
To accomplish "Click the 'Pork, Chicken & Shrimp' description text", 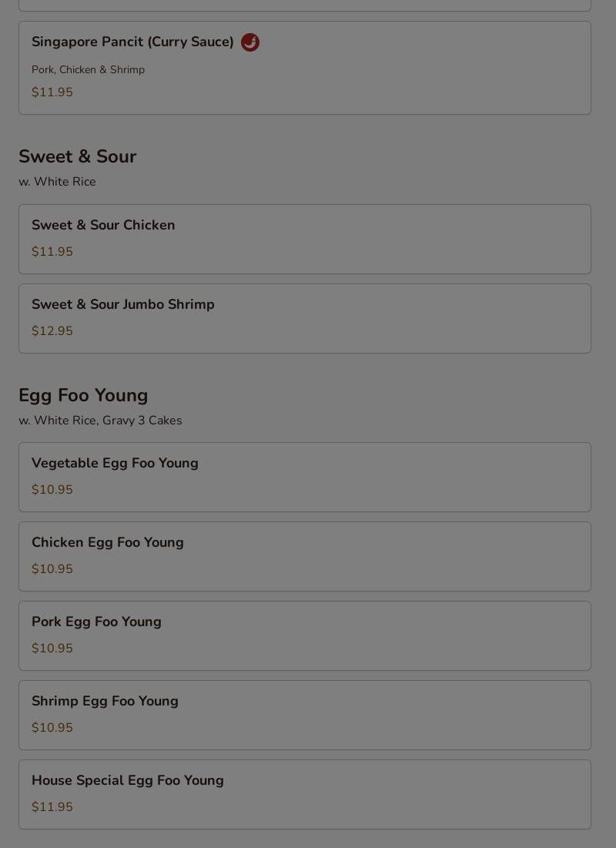I will tap(88, 70).
